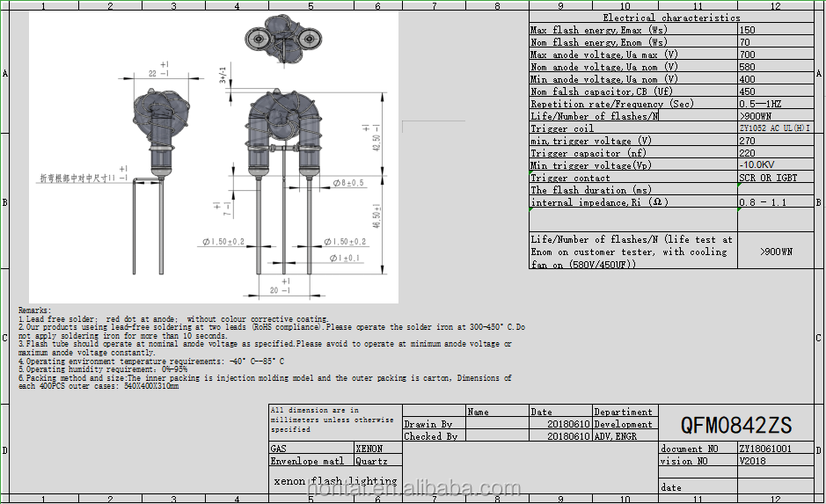Select the 'Max flash energy,Emax (Ws)' row label
The image size is (826, 504).
(x=599, y=30)
